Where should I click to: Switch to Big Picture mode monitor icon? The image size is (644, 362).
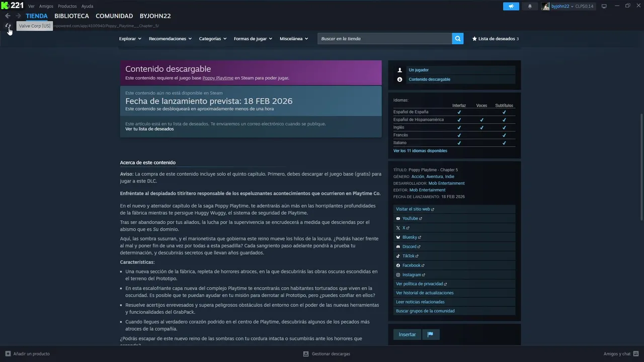(604, 6)
